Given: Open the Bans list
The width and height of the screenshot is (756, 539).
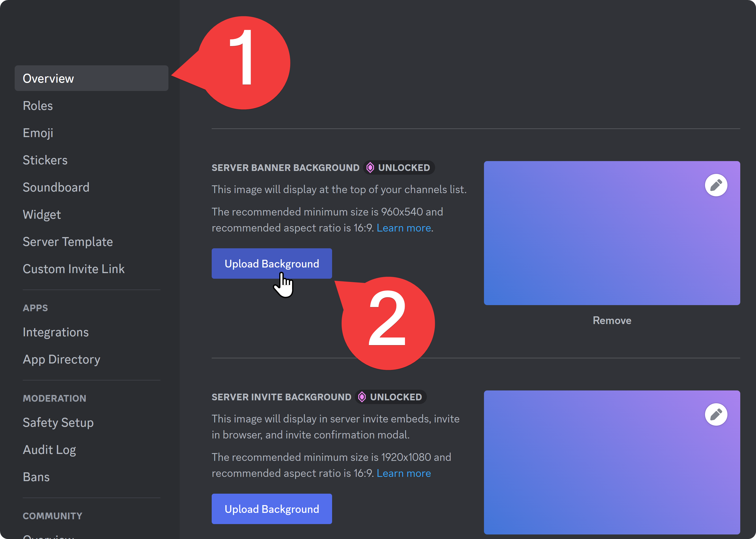Looking at the screenshot, I should [36, 477].
